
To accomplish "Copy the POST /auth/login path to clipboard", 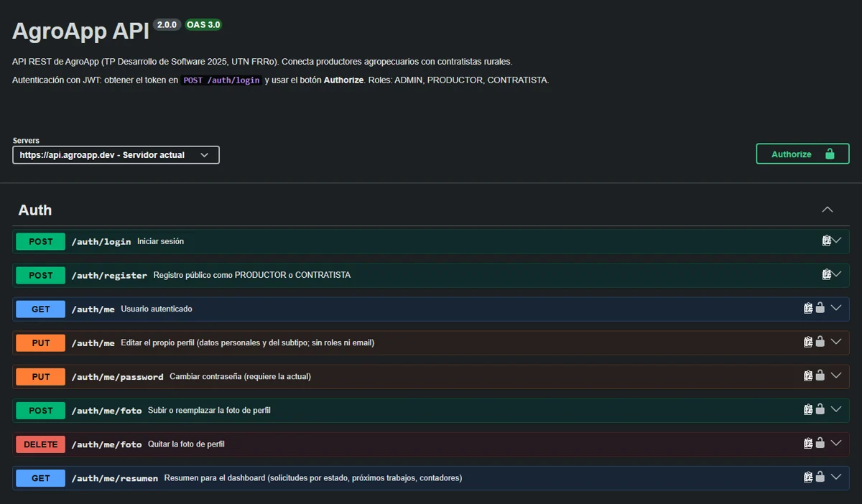I will (x=827, y=241).
